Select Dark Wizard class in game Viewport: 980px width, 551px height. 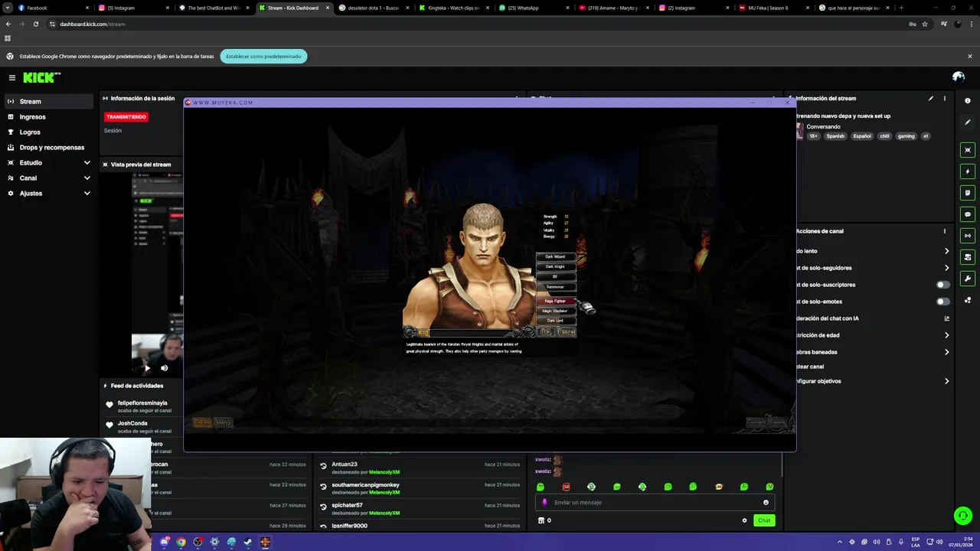[x=555, y=257]
